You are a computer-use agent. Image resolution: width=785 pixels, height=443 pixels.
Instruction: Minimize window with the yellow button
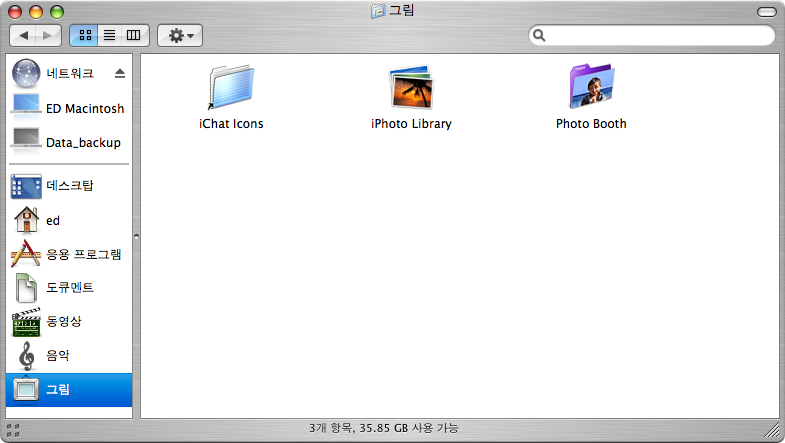coord(36,12)
